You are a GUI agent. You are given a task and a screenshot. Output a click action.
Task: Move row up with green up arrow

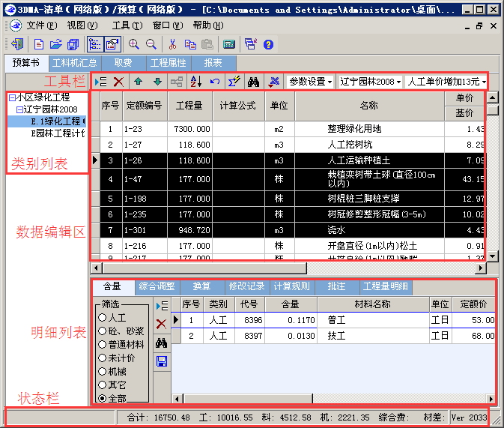click(139, 82)
